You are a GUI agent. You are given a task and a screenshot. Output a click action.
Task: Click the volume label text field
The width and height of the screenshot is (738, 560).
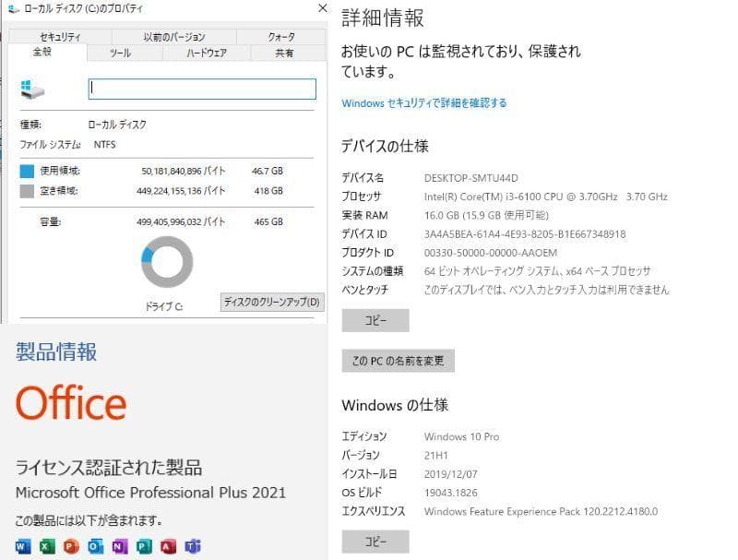(201, 89)
